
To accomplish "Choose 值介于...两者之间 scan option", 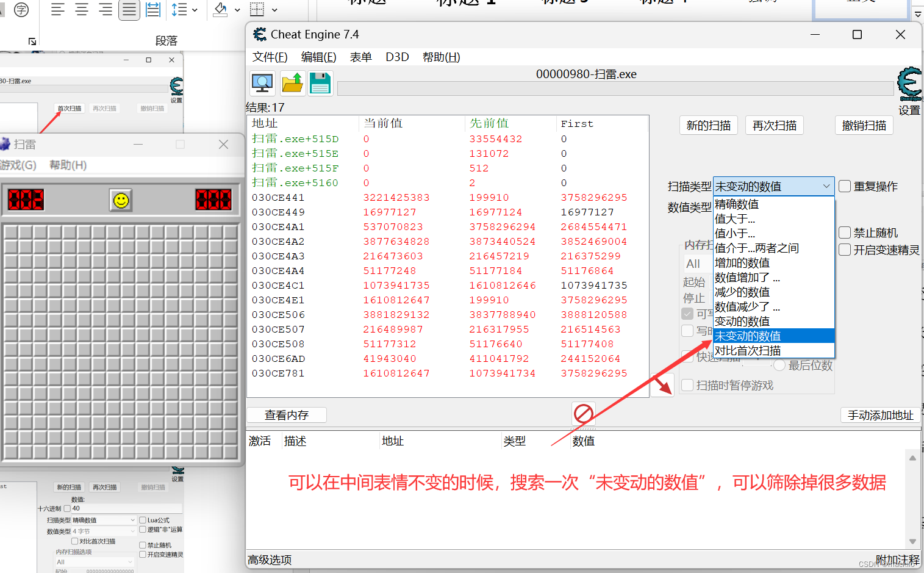I will pyautogui.click(x=773, y=248).
